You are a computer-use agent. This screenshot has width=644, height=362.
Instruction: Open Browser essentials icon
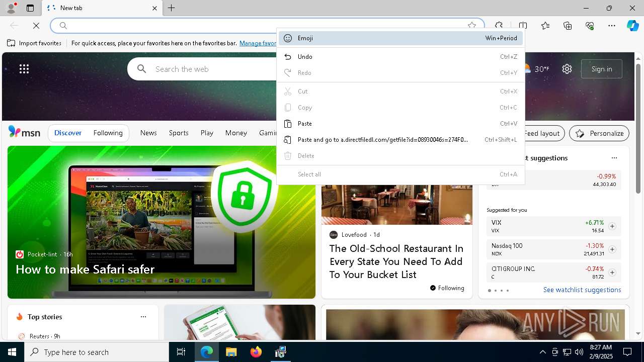[590, 26]
